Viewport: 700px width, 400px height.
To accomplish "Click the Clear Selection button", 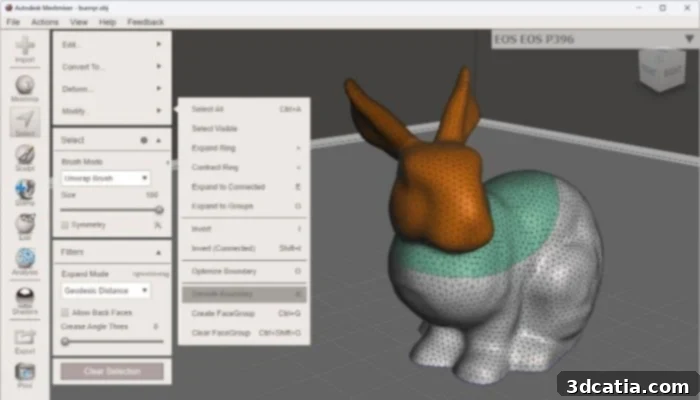I will pos(112,371).
